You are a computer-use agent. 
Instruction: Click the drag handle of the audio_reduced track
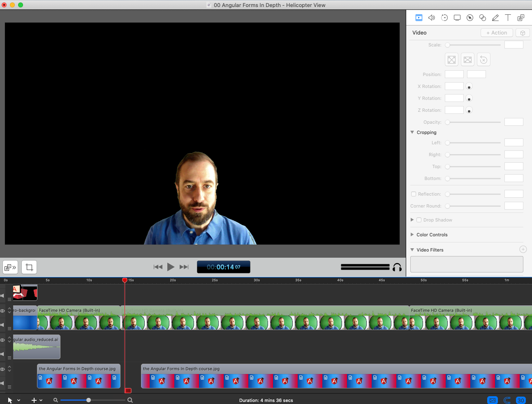[9, 358]
